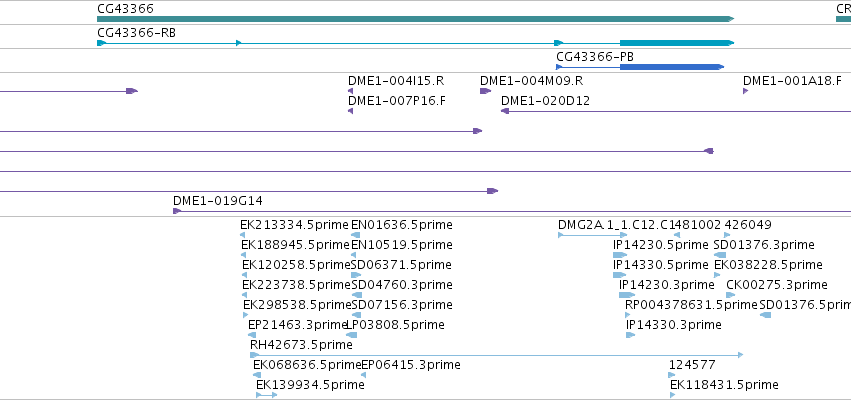
Task: Select the LP03808.5prime EST block
Action: (351, 335)
